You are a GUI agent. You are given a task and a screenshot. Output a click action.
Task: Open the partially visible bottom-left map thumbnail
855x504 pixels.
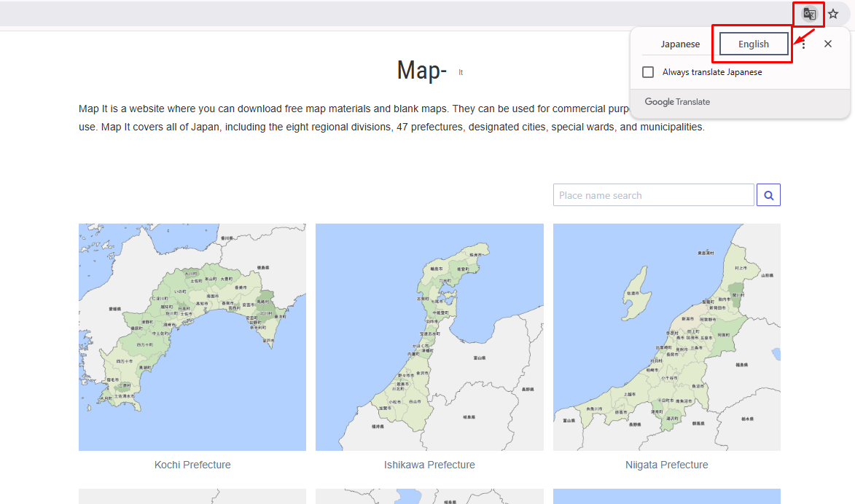tap(192, 497)
